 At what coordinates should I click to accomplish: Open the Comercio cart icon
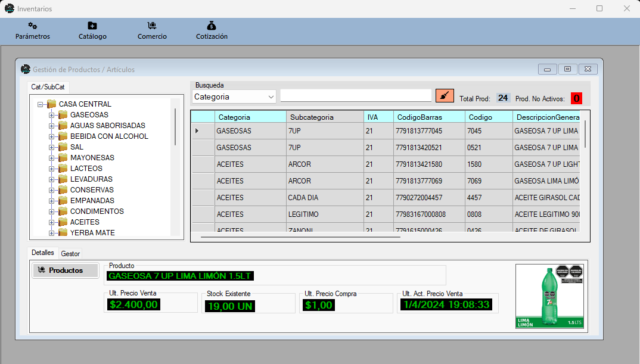coord(152,26)
